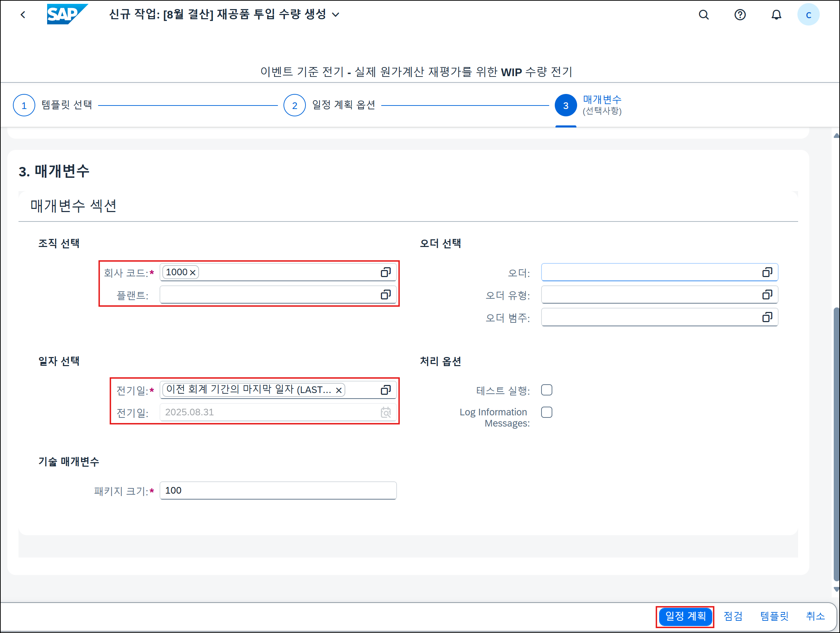Open value help for 전기일 selection field

pos(385,390)
